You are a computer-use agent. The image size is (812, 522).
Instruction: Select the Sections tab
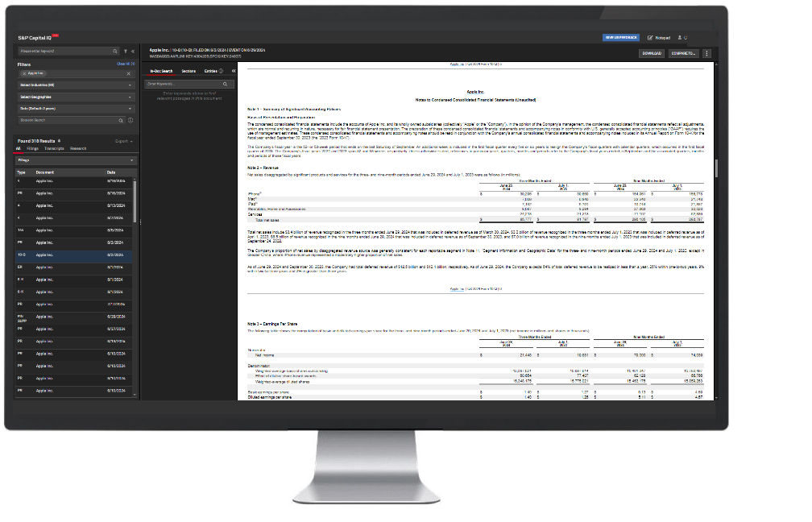[188, 71]
